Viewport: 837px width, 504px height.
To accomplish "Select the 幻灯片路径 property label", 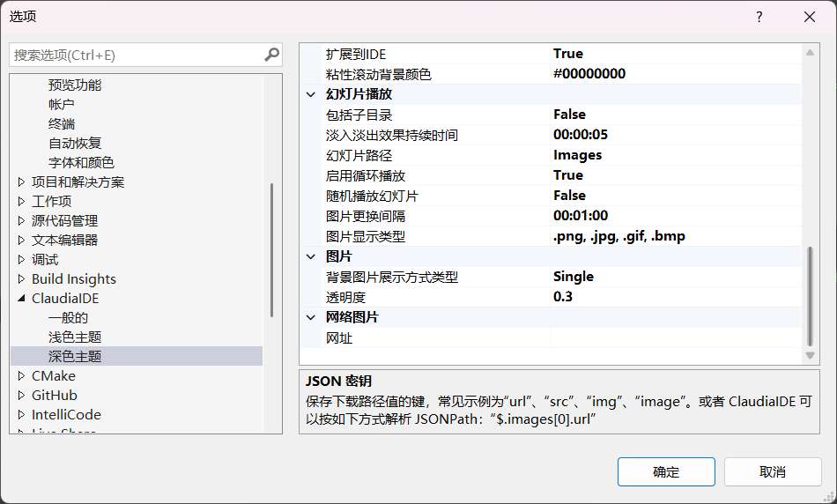I will [x=359, y=155].
